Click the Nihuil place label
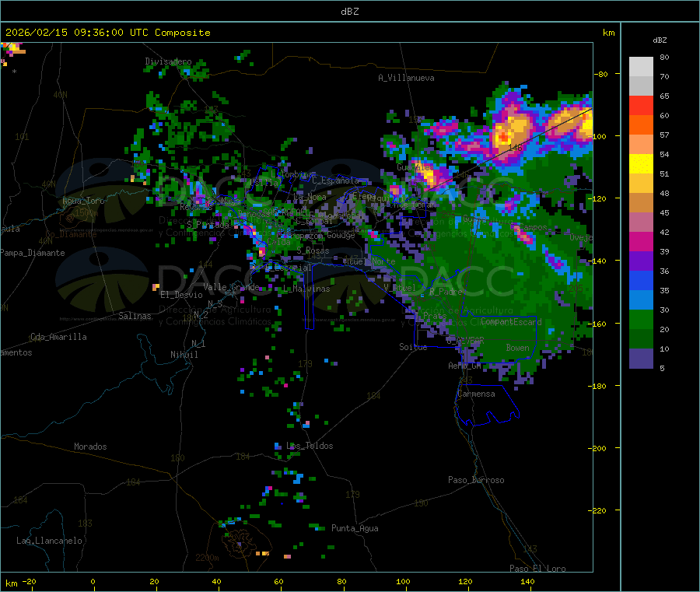700x592 pixels. pyautogui.click(x=184, y=355)
